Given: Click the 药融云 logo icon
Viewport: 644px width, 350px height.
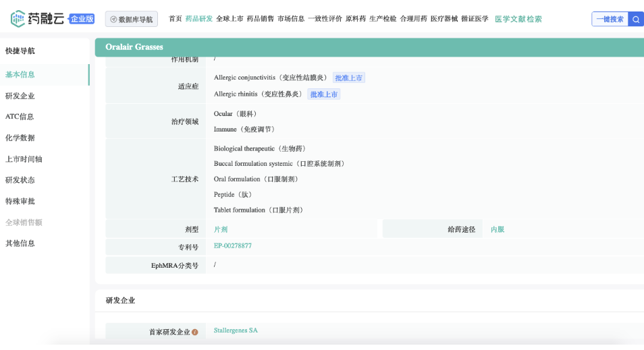Looking at the screenshot, I should point(18,19).
